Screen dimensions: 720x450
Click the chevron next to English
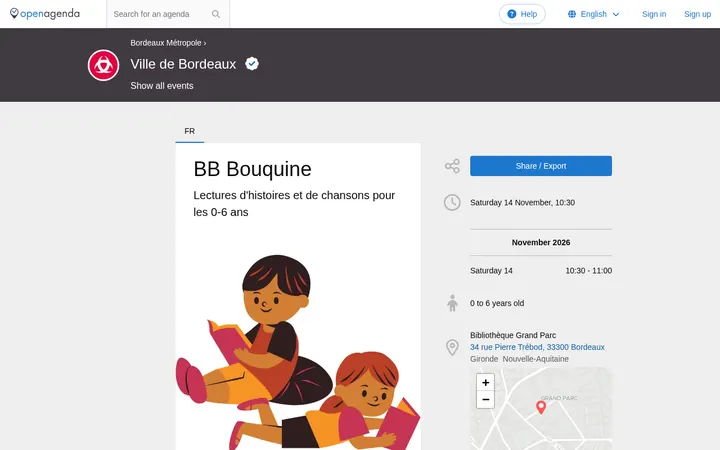[x=616, y=15]
